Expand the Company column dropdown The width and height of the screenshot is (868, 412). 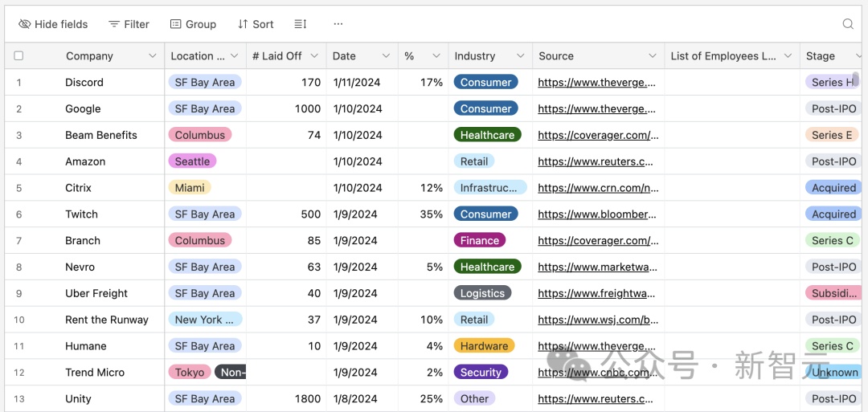pos(153,56)
